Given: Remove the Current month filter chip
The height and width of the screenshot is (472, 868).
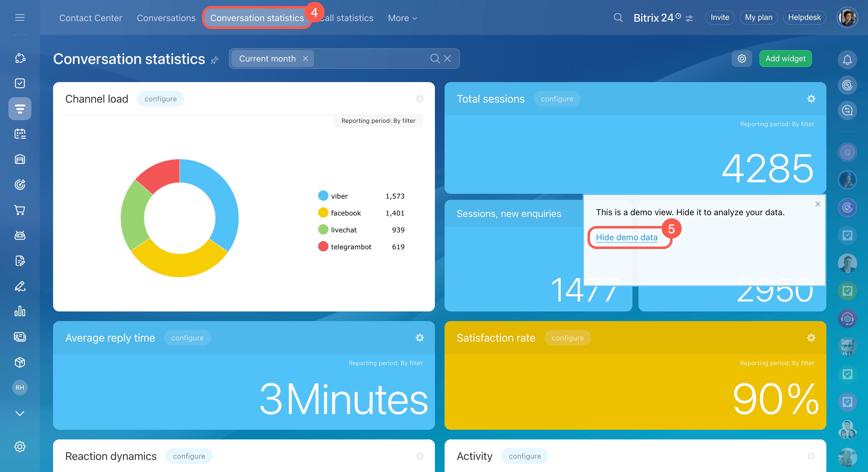Looking at the screenshot, I should tap(305, 59).
